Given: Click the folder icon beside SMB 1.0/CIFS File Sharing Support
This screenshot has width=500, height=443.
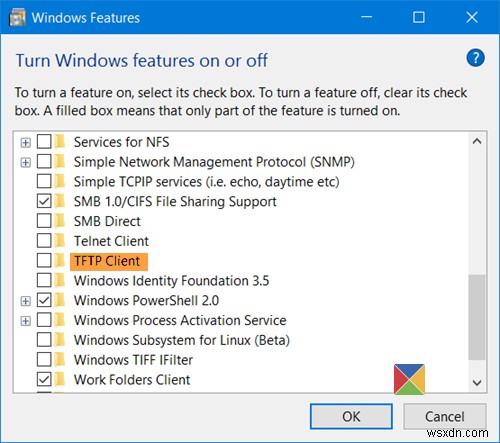Looking at the screenshot, I should click(x=60, y=201).
